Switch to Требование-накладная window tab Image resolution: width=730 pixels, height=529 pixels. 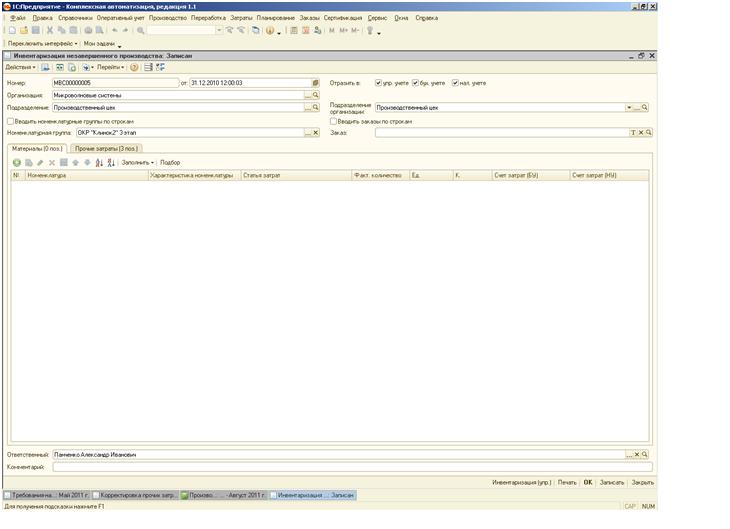(47, 495)
